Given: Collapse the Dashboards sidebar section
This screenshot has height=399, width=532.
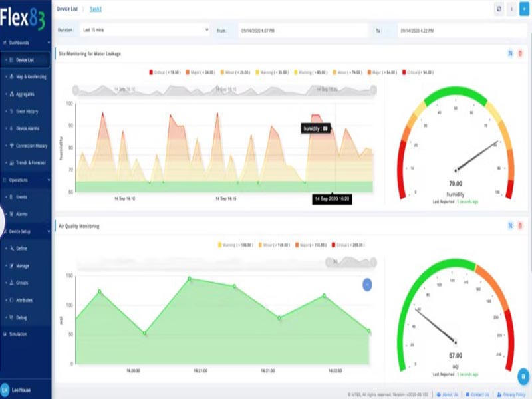Looking at the screenshot, I should [x=25, y=43].
